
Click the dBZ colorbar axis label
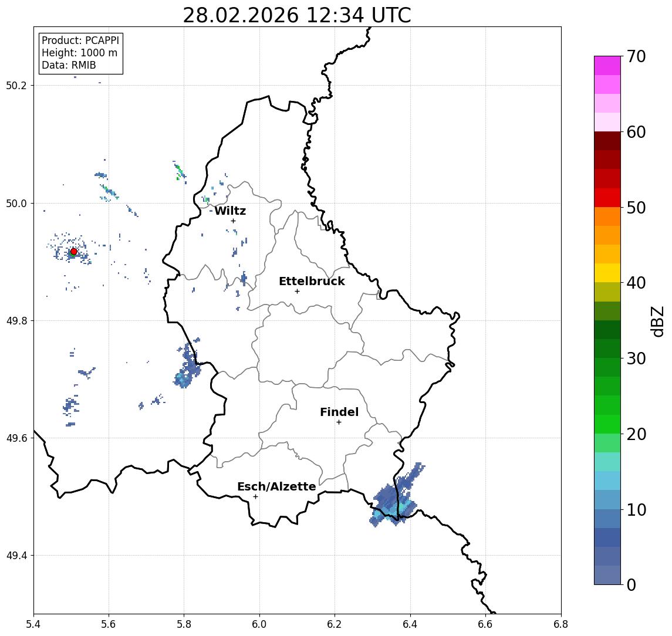(x=657, y=321)
